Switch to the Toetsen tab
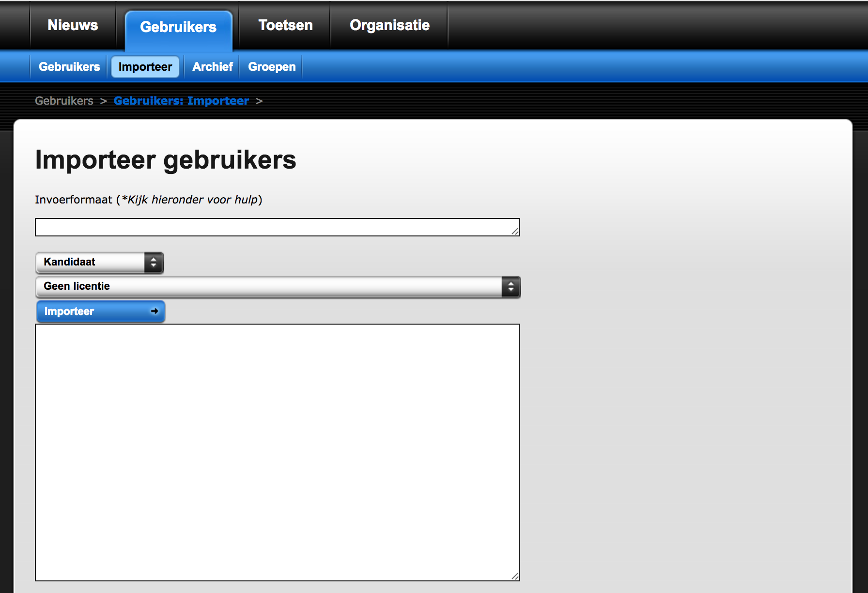The height and width of the screenshot is (593, 868). coord(285,25)
